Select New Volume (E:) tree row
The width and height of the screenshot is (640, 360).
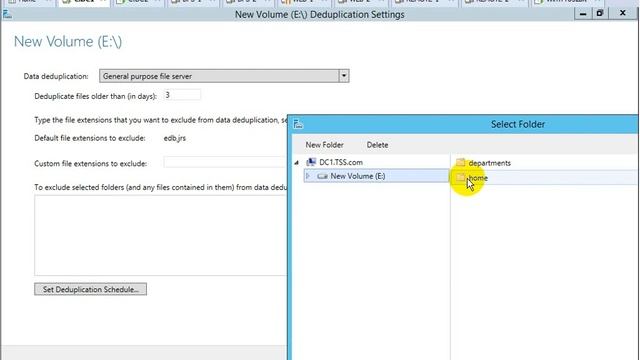[376, 176]
